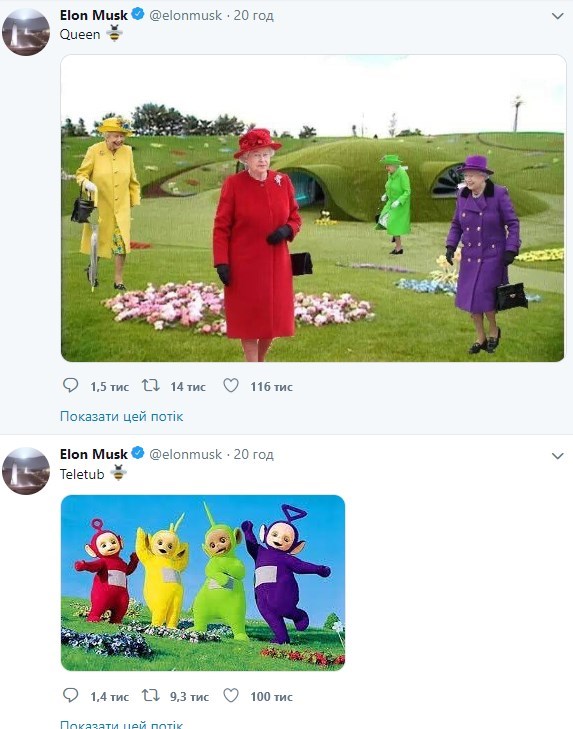The width and height of the screenshot is (573, 729).
Task: Open the 'Показати цей потік' link under the Teletub tweet
Action: point(121,724)
